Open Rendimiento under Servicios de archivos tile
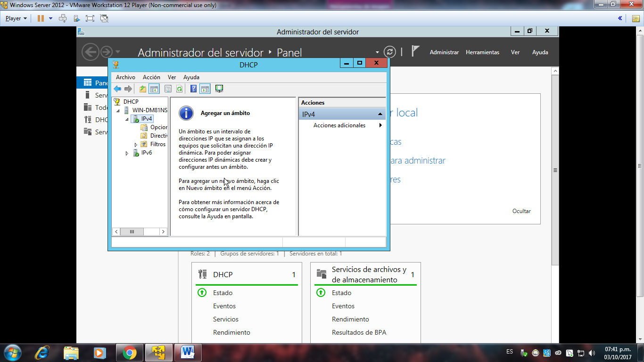 click(x=350, y=319)
